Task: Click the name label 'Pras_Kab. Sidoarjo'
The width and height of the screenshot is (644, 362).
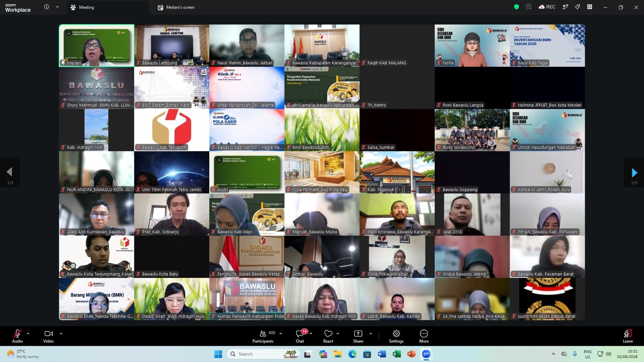Action: click(160, 232)
